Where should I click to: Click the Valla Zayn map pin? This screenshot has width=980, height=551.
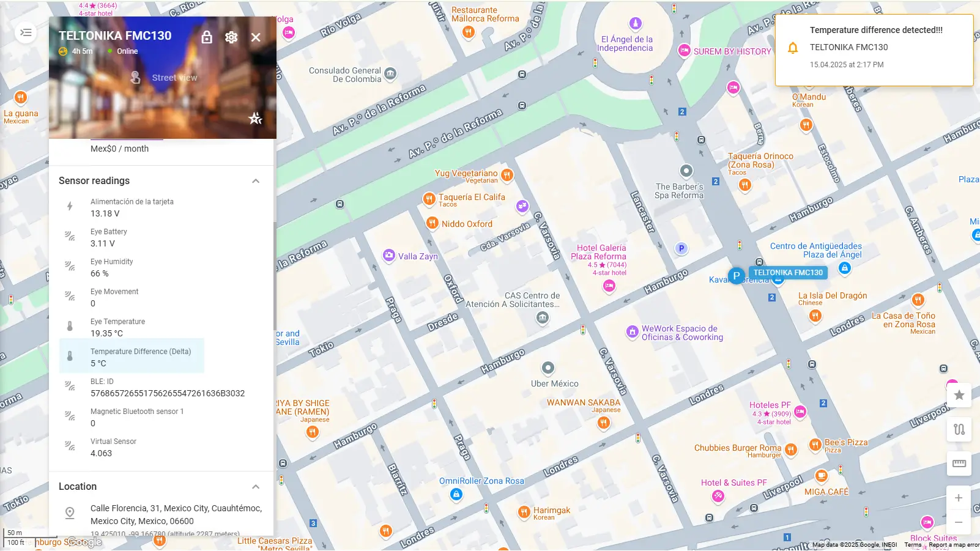pos(389,256)
